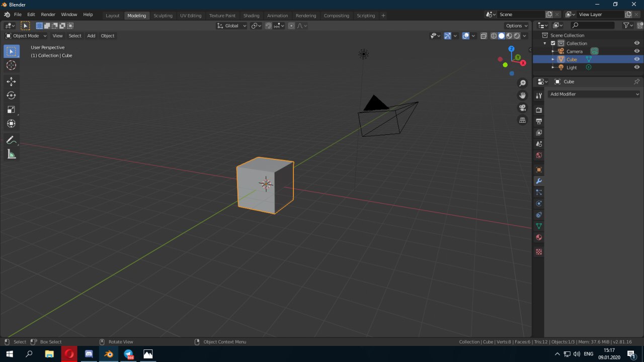Switch to the Shading workspace tab

pos(251,16)
